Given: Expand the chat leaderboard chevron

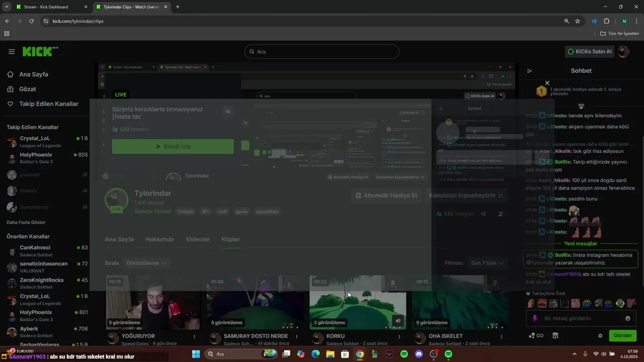Looking at the screenshot, I should (581, 106).
